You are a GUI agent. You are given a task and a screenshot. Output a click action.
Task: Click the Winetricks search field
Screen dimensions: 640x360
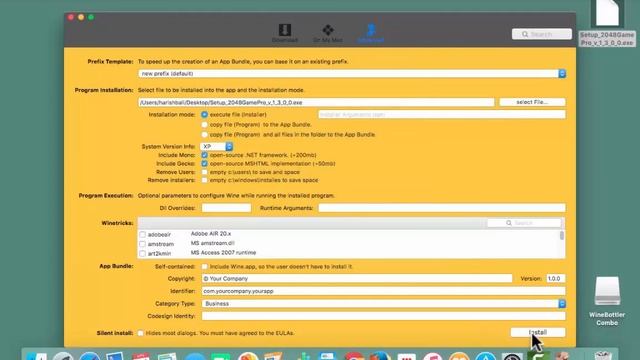[x=524, y=223]
